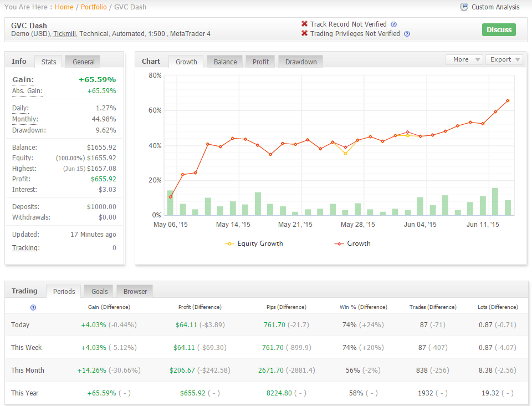Click the Custom Analysis link
This screenshot has width=532, height=406.
(x=495, y=7)
